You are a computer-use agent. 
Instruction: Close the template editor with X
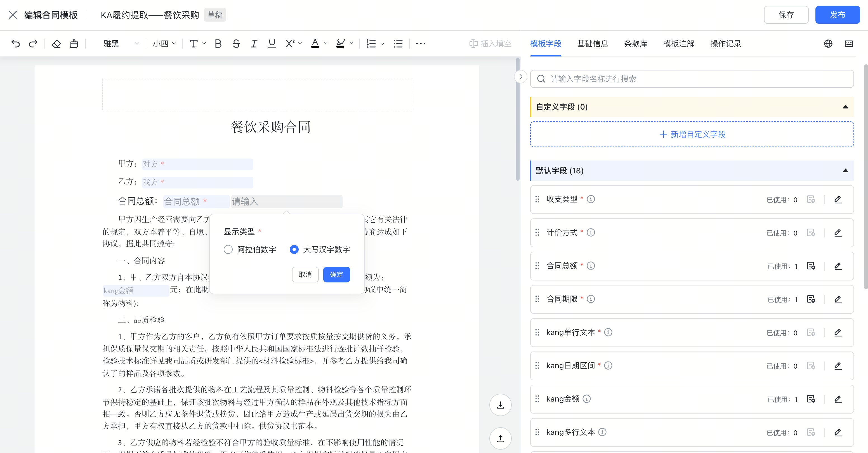pos(13,15)
